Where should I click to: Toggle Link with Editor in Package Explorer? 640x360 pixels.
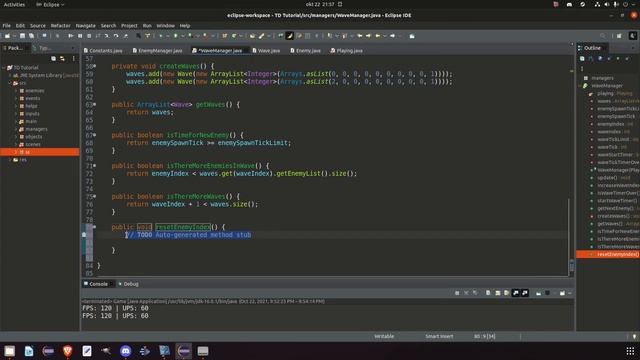[x=62, y=59]
